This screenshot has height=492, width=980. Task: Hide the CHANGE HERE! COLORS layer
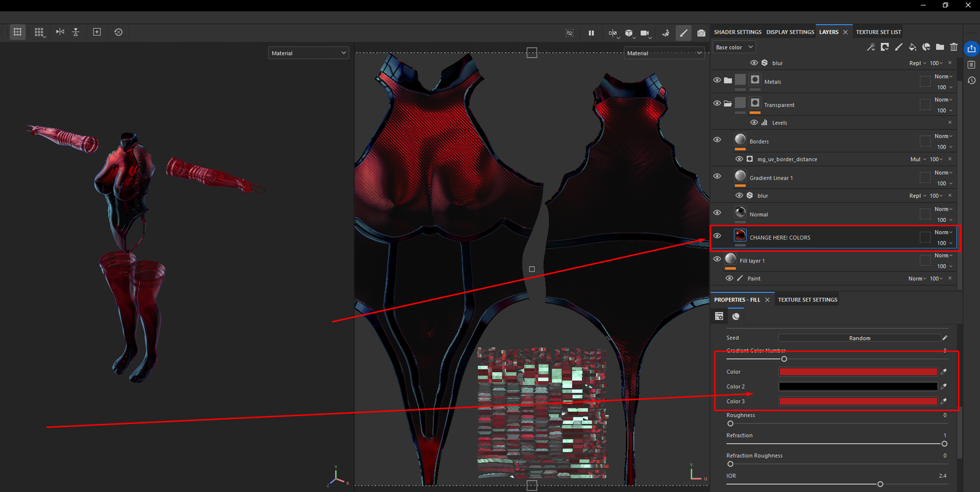pos(717,236)
